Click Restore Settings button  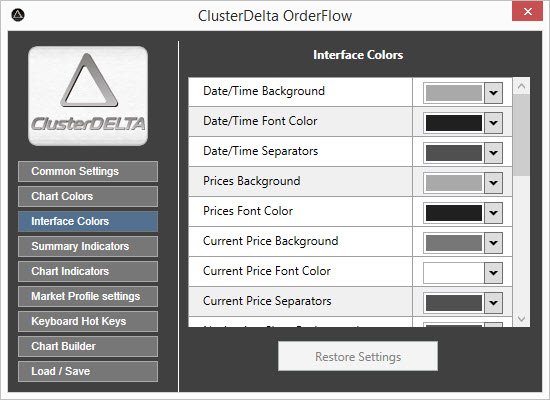click(358, 356)
